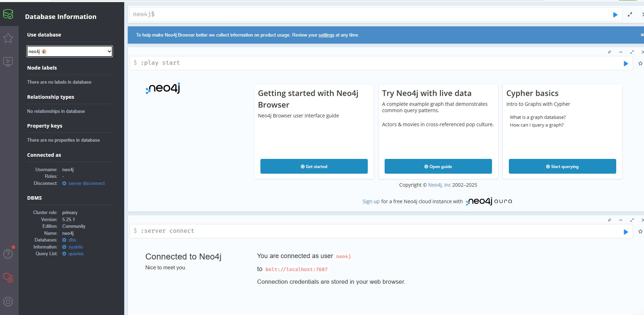Click the Sign up link for Aura

point(371,201)
